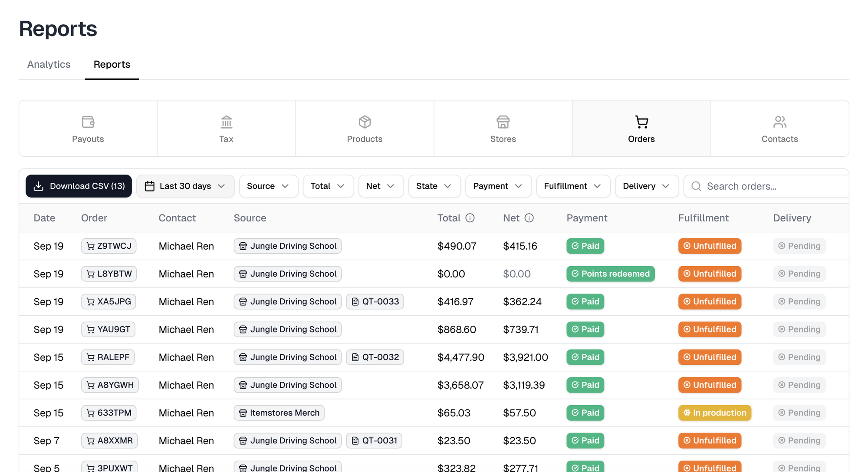868x472 pixels.
Task: Click the Points redeemed payment badge
Action: click(x=611, y=274)
